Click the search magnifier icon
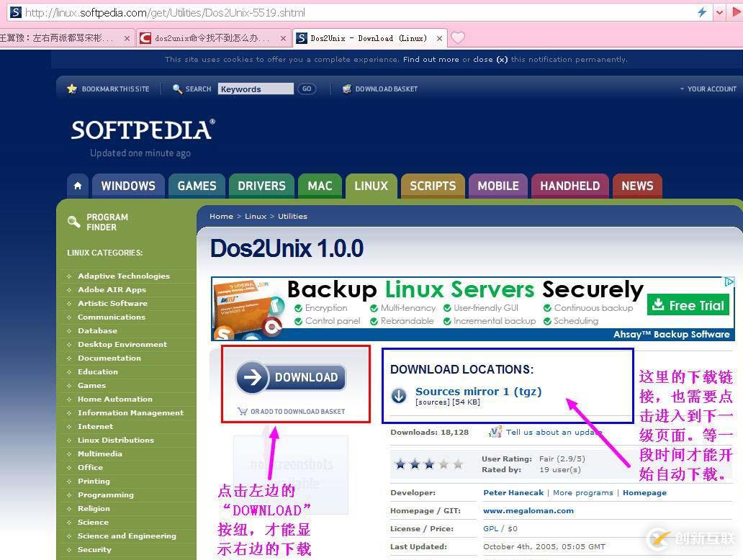The height and width of the screenshot is (560, 743). point(178,89)
